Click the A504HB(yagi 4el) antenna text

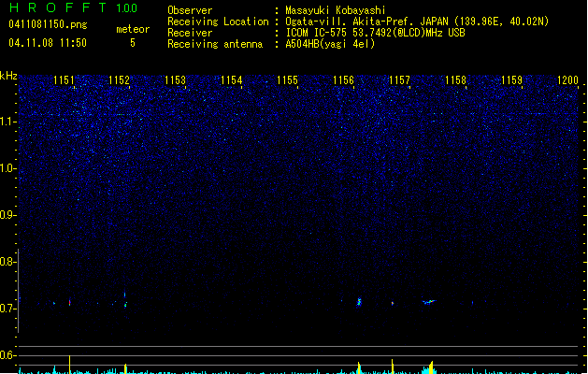[x=330, y=44]
